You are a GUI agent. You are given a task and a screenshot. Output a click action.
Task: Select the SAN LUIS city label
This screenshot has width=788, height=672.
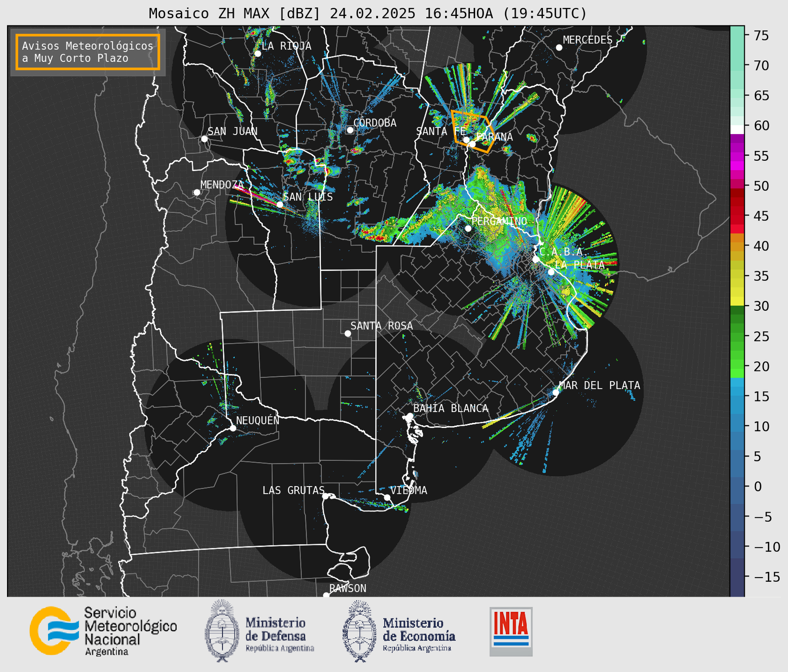[x=308, y=197]
